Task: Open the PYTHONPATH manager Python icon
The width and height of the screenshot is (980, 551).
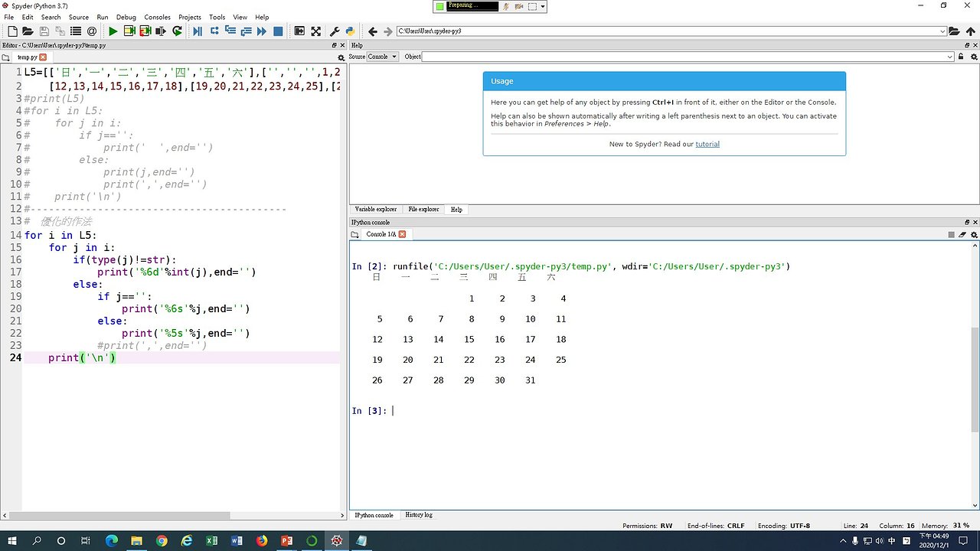Action: click(x=350, y=31)
